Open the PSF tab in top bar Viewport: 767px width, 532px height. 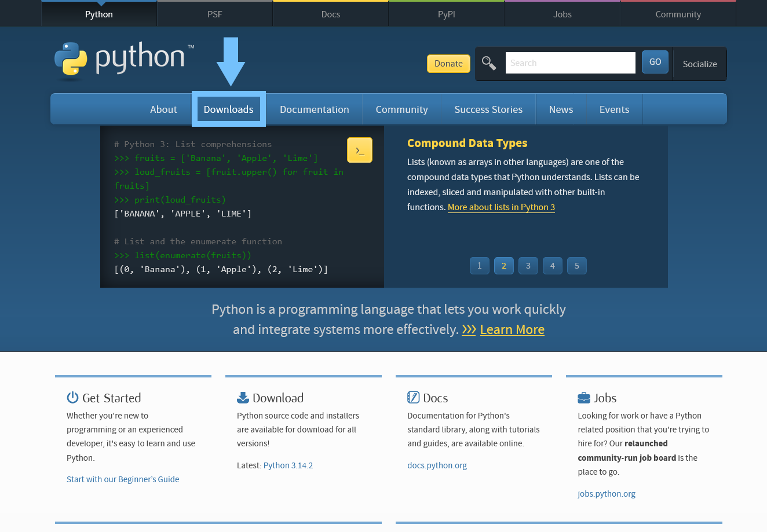coord(214,14)
